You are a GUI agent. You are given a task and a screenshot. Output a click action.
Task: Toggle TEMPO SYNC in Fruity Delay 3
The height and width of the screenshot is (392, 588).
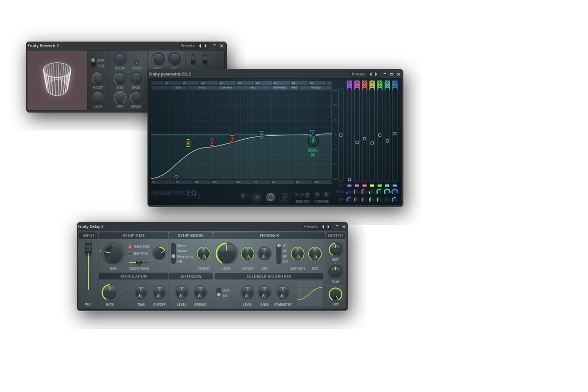point(130,246)
